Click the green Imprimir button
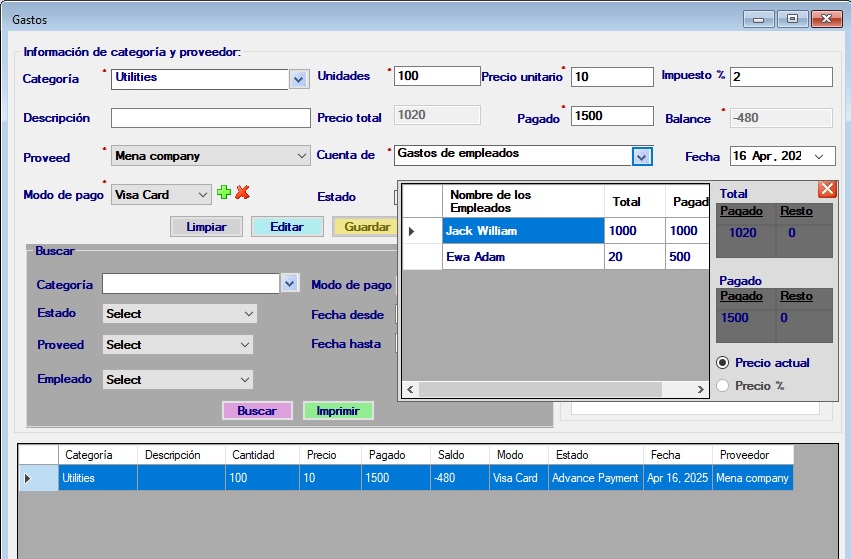Image resolution: width=851 pixels, height=559 pixels. pyautogui.click(x=338, y=411)
